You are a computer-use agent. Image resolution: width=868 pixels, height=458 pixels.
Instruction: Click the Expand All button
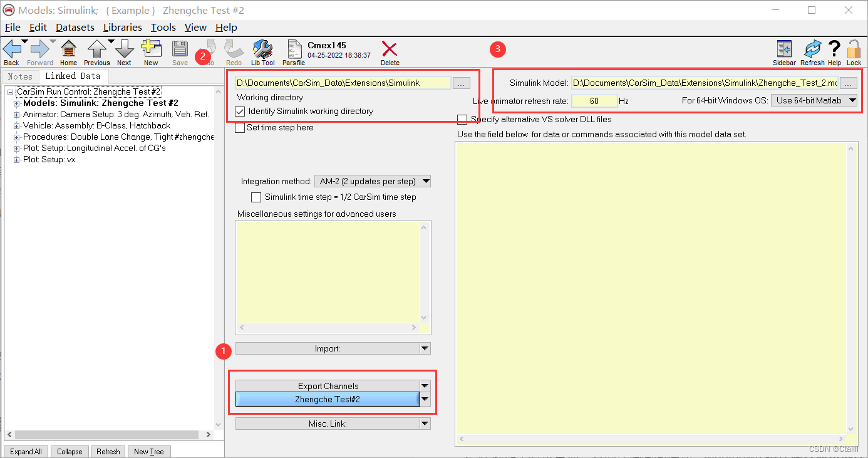click(26, 451)
